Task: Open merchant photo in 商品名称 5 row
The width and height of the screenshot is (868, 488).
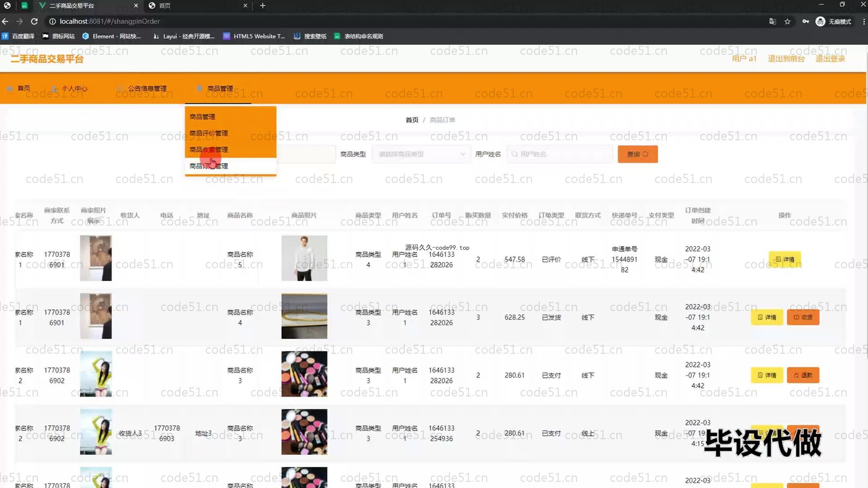Action: (96, 258)
